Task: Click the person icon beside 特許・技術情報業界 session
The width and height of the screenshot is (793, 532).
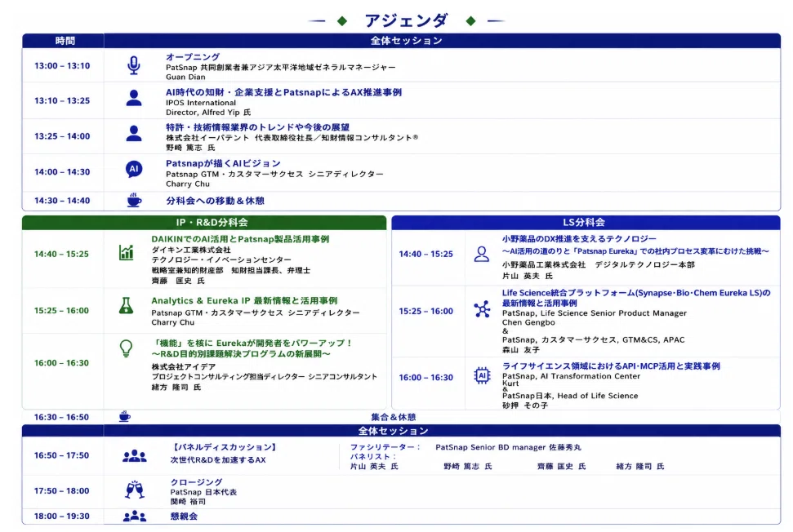Action: point(133,133)
